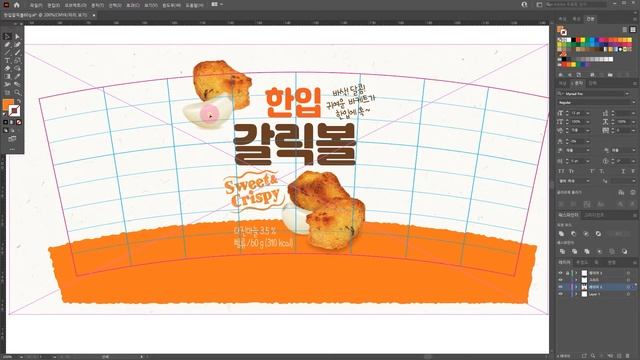This screenshot has width=640, height=360.
Task: Select the Selection tool (black arrow)
Action: click(7, 37)
